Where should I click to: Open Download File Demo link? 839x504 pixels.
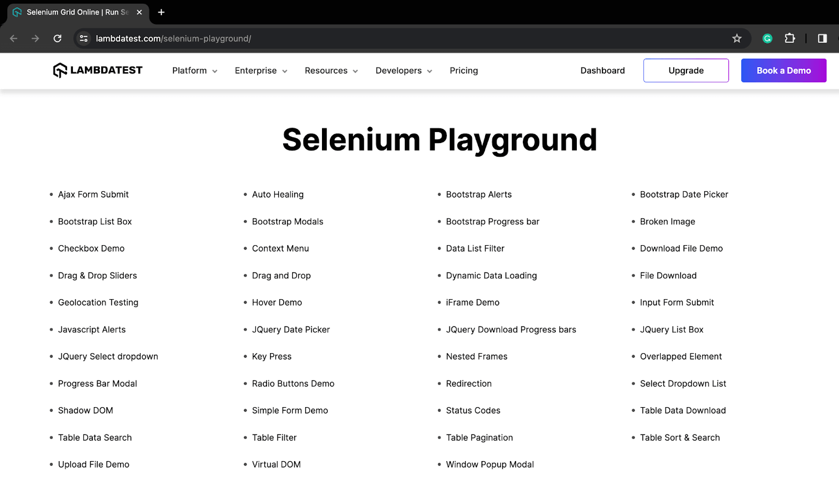pyautogui.click(x=681, y=248)
